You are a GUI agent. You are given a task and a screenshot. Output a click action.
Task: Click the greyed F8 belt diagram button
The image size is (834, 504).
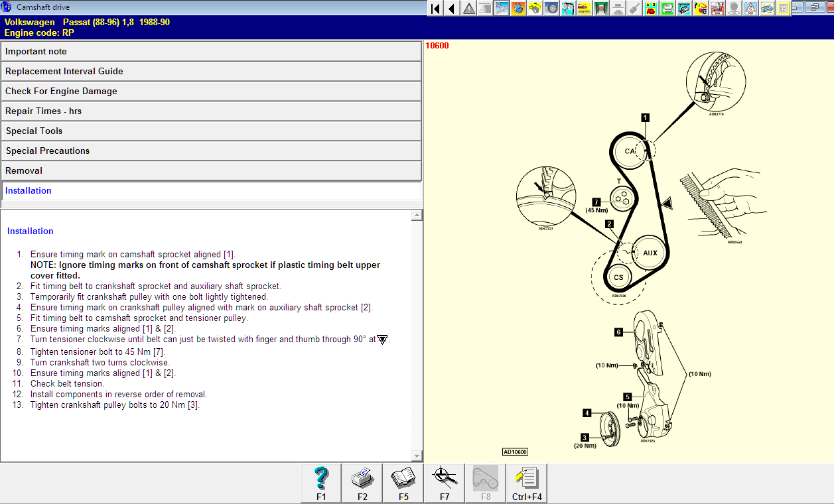pyautogui.click(x=486, y=483)
